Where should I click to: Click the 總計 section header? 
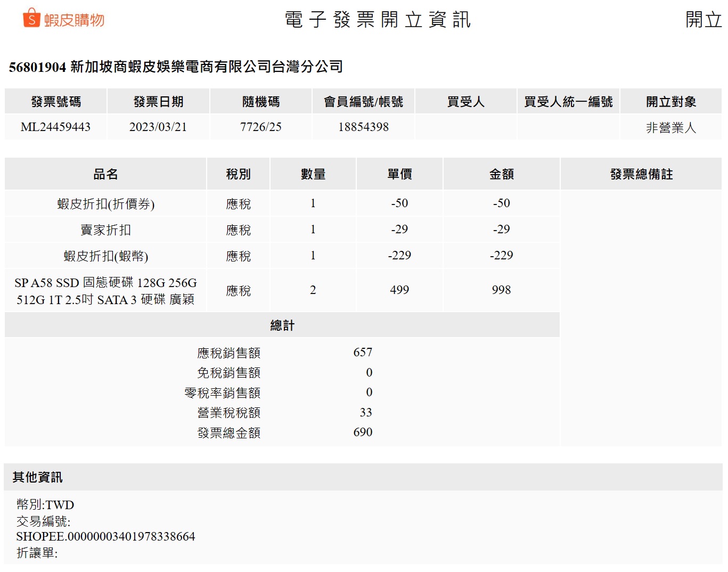pos(282,325)
